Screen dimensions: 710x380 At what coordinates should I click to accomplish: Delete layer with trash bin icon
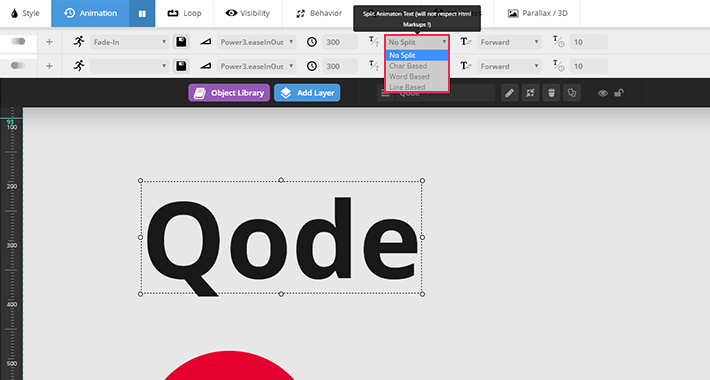[551, 93]
